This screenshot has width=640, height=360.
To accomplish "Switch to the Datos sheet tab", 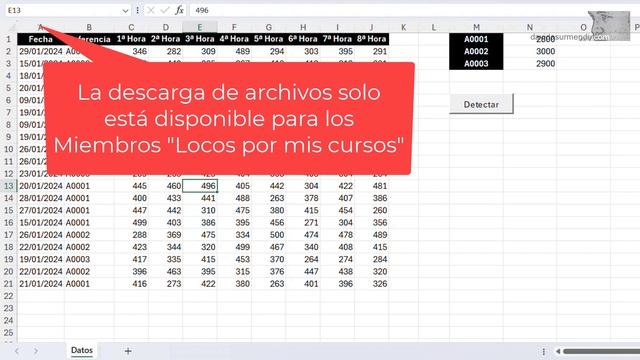I will coord(82,350).
